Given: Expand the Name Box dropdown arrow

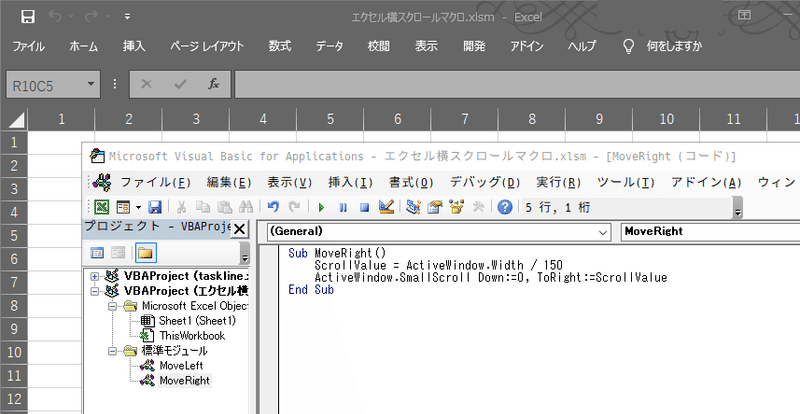Looking at the screenshot, I should (x=91, y=84).
